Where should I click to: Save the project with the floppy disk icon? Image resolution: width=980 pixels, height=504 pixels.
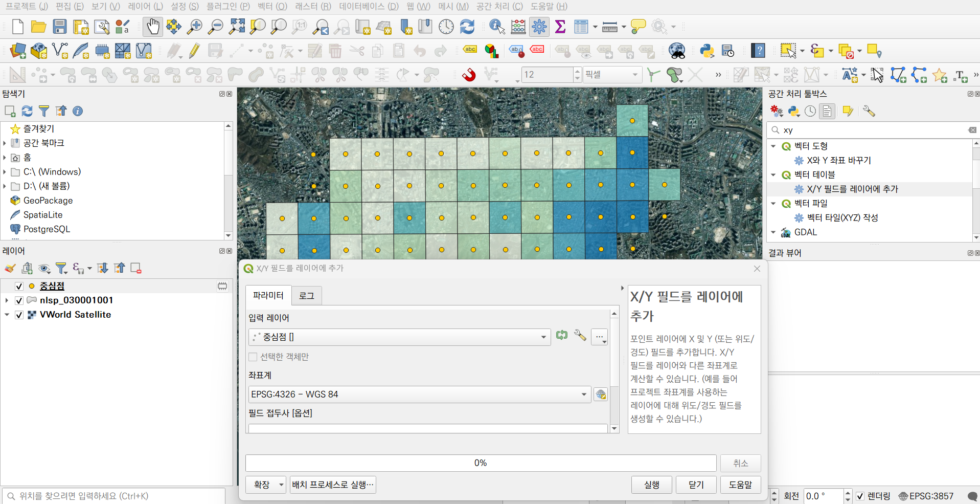[x=60, y=27]
